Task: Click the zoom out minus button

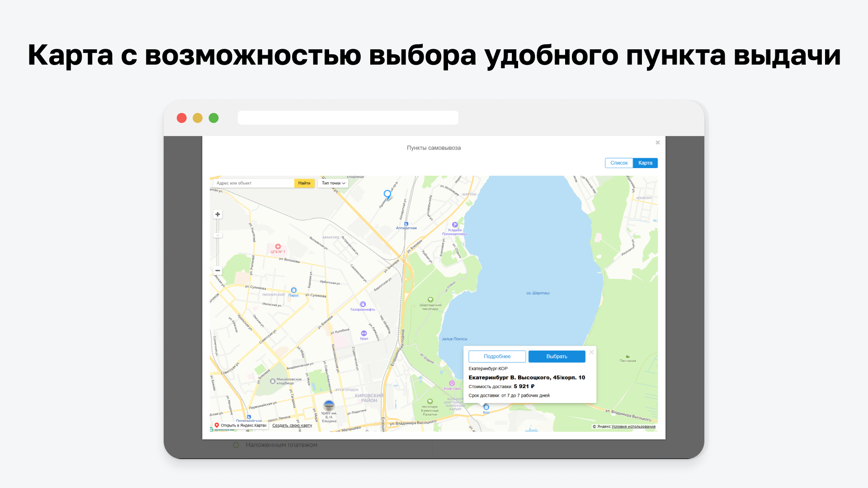Action: pos(217,271)
